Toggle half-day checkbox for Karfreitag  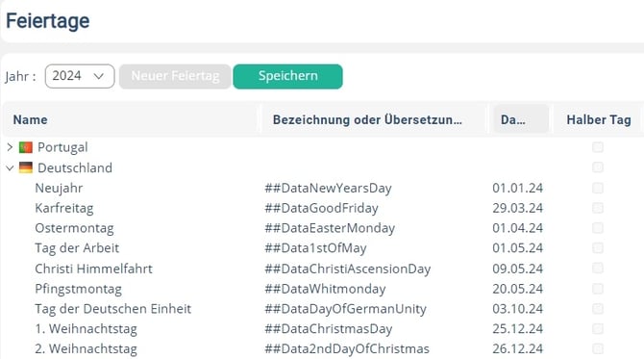pyautogui.click(x=598, y=208)
